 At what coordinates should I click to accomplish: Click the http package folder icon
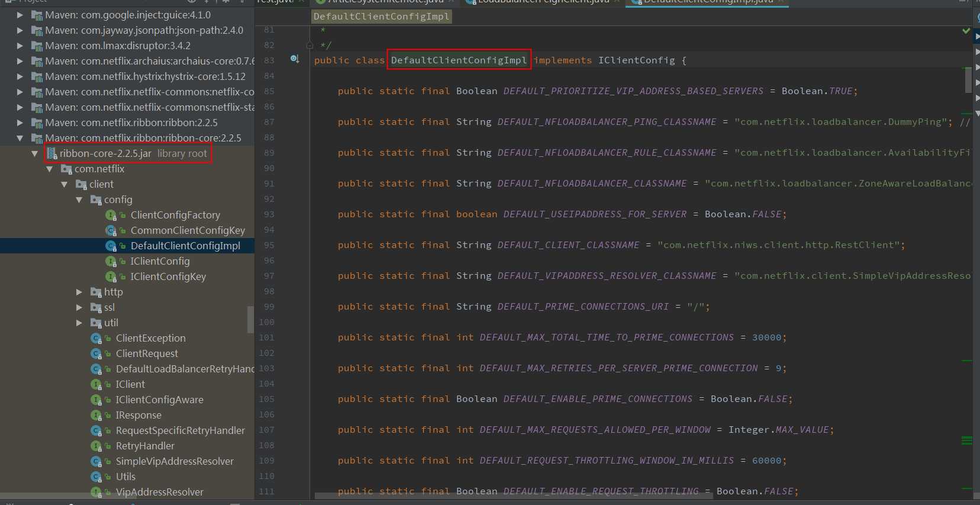96,292
